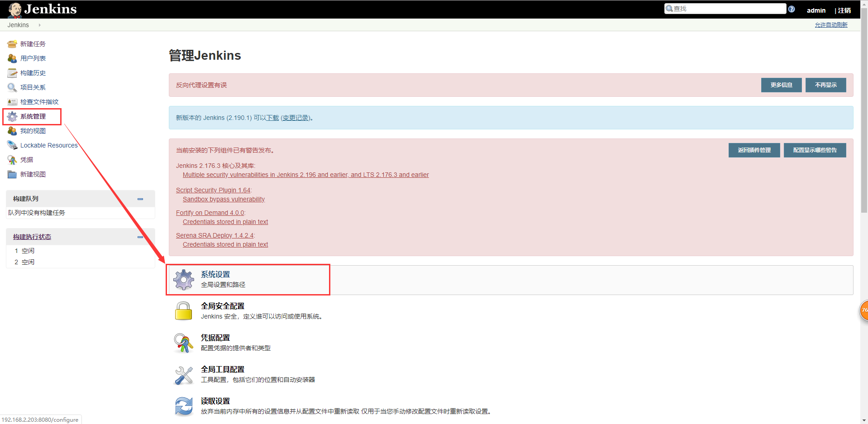Open Serena SRA Deploy 1.4.2.4 link

[x=215, y=235]
